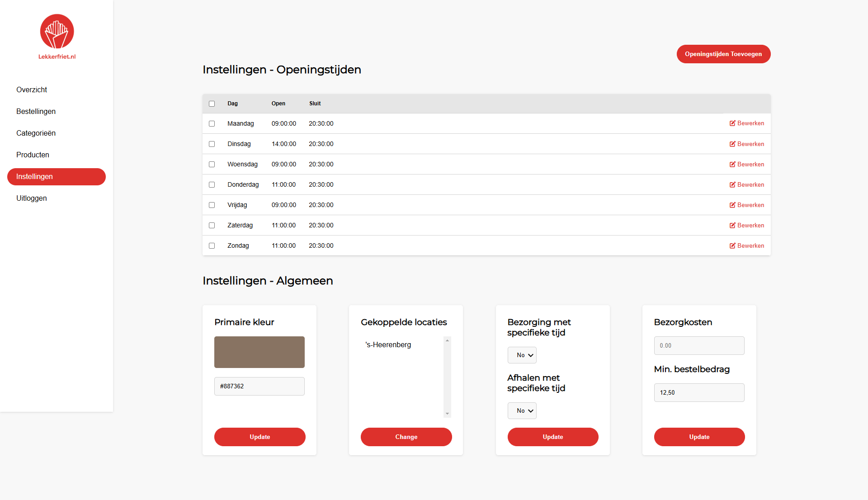
Task: Click edit icon for Zondag row
Action: [x=732, y=246]
